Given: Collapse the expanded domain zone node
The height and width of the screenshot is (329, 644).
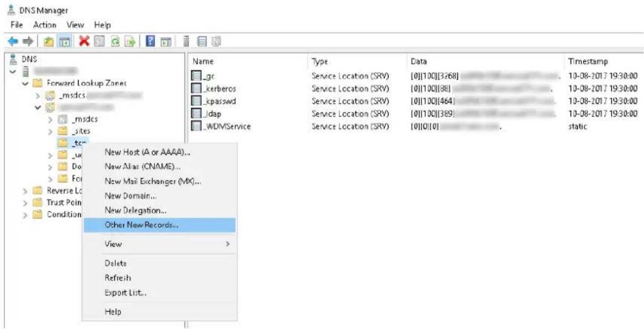Looking at the screenshot, I should point(38,107).
